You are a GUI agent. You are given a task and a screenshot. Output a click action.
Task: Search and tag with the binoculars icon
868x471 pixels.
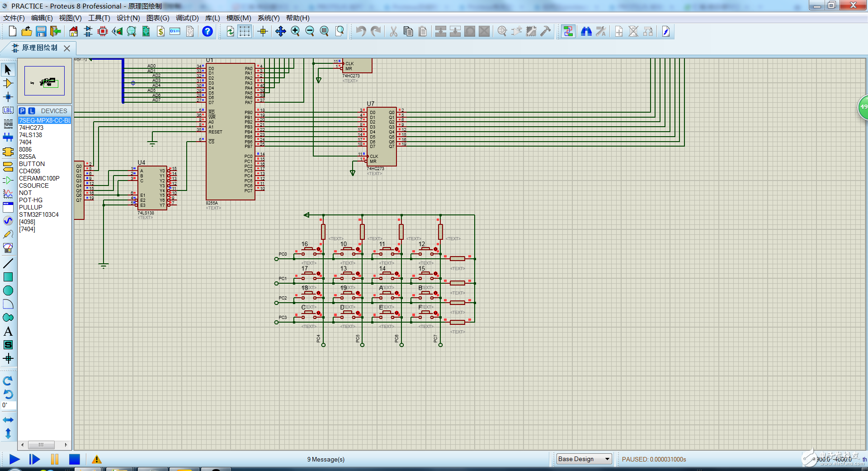pyautogui.click(x=586, y=31)
